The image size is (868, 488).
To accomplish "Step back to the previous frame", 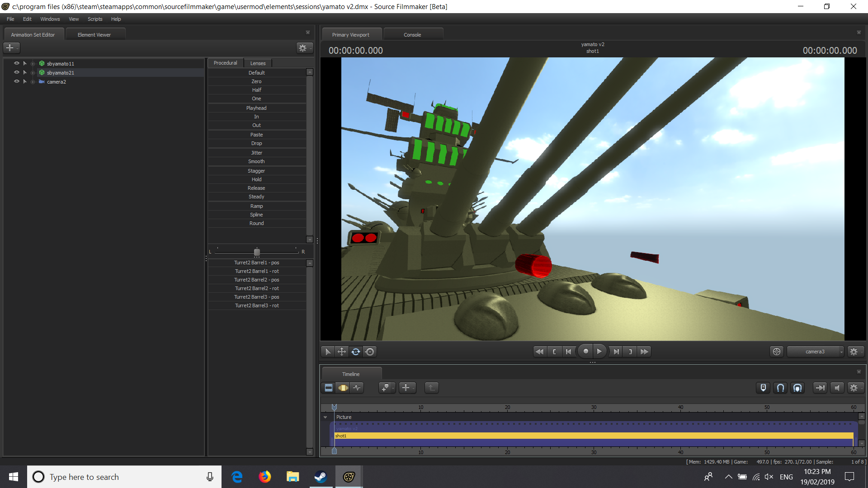I will [x=569, y=352].
